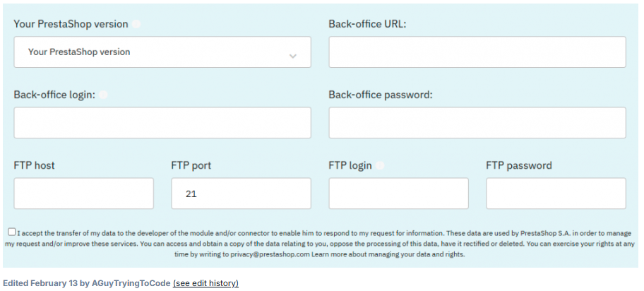Click the version dropdown chevron arrow
This screenshot has width=644, height=291.
tap(293, 56)
